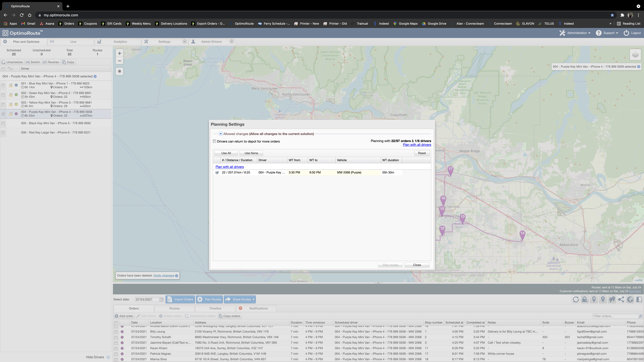Check the 005 Black Key Mini Van driver

[x=3, y=123]
